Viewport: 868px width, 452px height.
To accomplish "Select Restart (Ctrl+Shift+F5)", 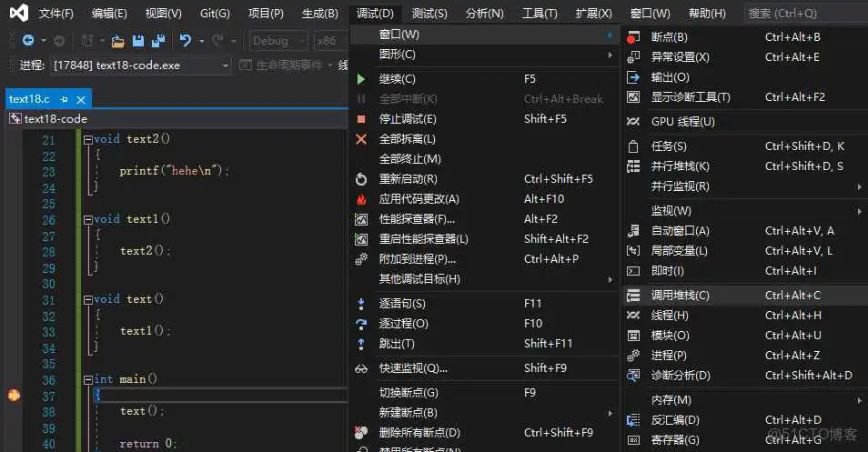I will (485, 178).
